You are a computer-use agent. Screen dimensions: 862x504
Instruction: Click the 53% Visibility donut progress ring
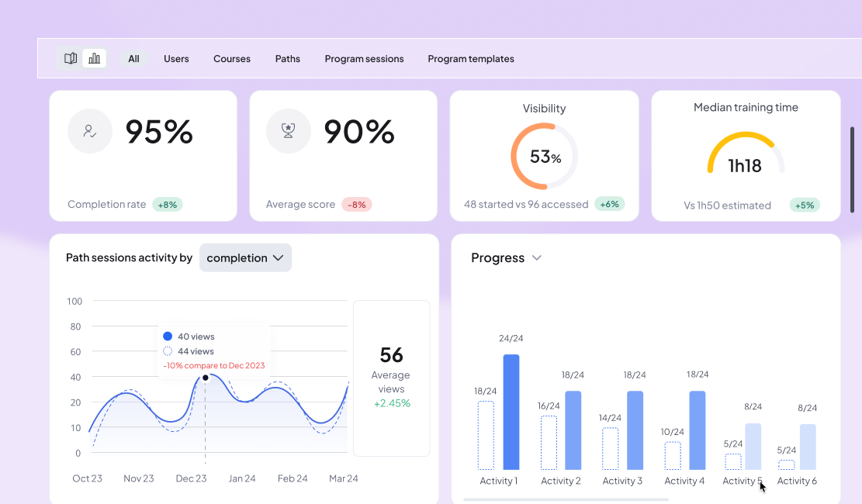point(544,156)
